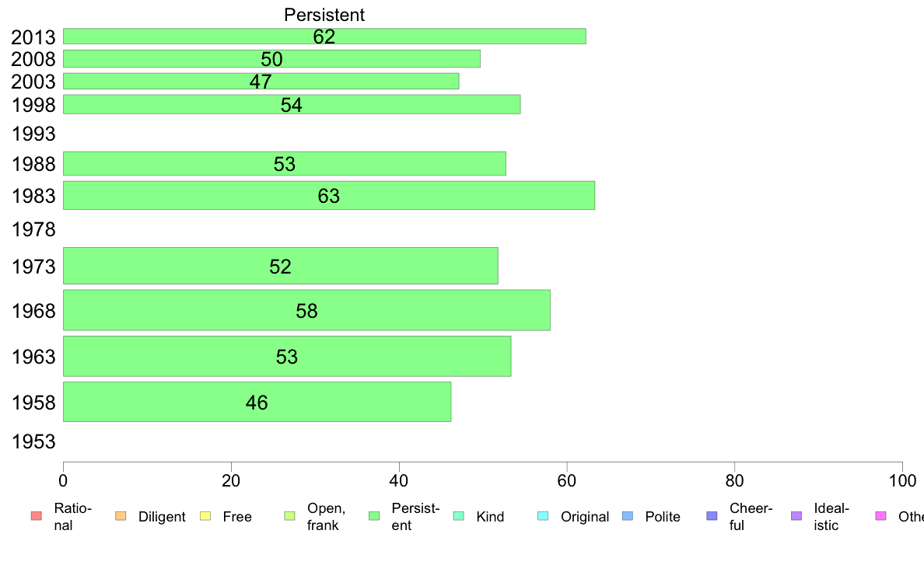Viewport: 924px width, 572px height.
Task: Click the Idealistic legend purple swatch
Action: click(x=796, y=516)
